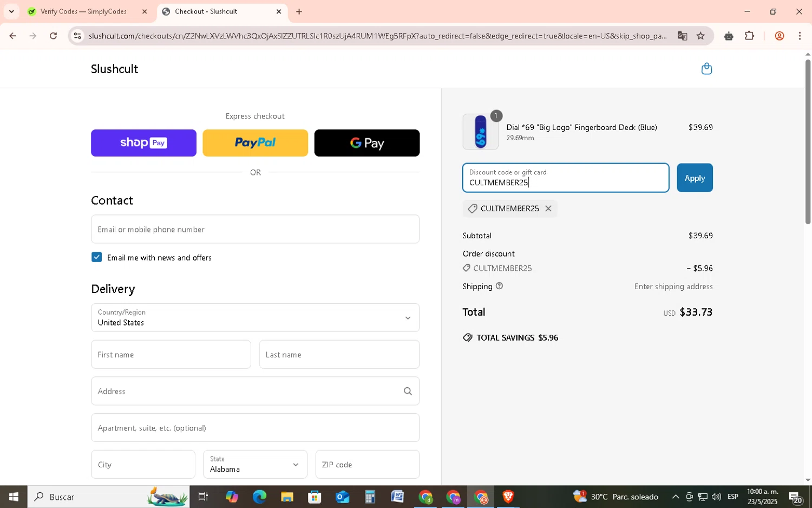Open the State dropdown showing Alabama
Screen dimensions: 812x508
tap(255, 464)
